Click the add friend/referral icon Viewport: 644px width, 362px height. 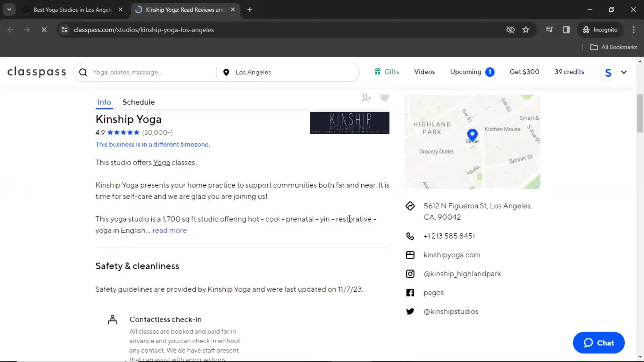[x=366, y=98]
